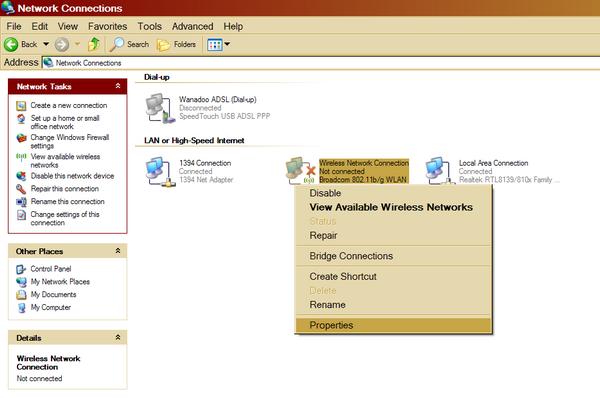Open Control Panel from Other Places
The width and height of the screenshot is (600, 398).
coord(51,269)
